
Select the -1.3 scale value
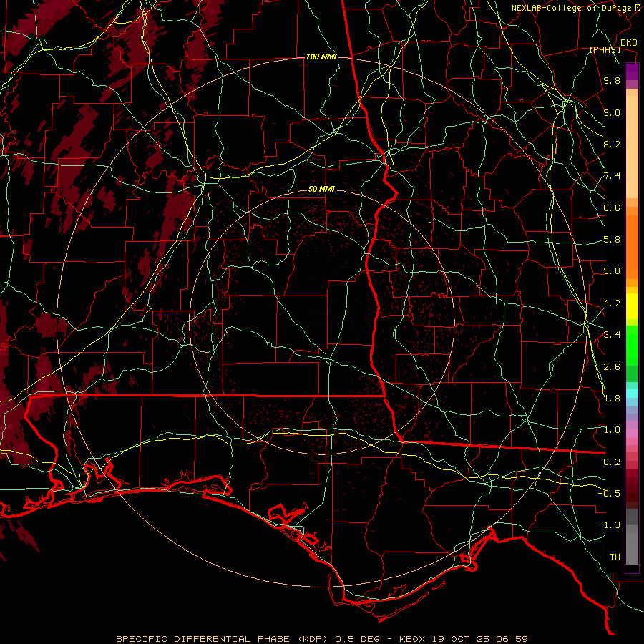coord(609,525)
